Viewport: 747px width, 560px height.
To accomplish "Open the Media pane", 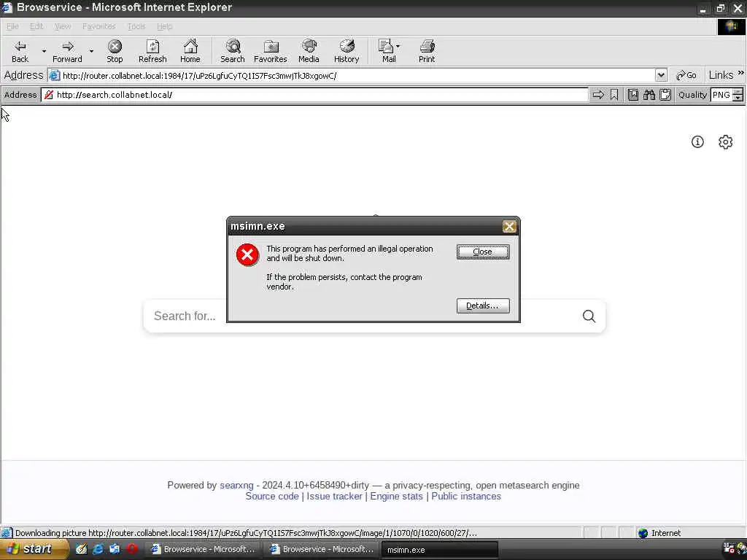I will tap(309, 52).
